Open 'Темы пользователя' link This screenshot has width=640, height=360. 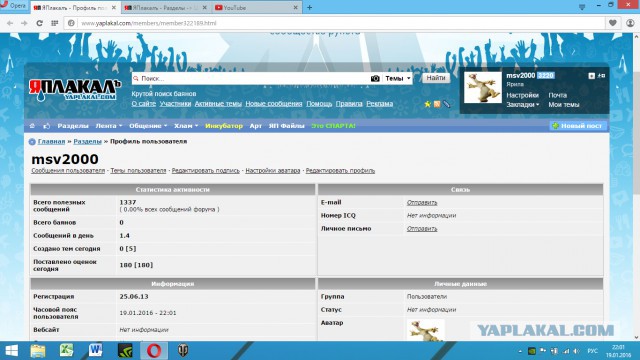click(138, 171)
